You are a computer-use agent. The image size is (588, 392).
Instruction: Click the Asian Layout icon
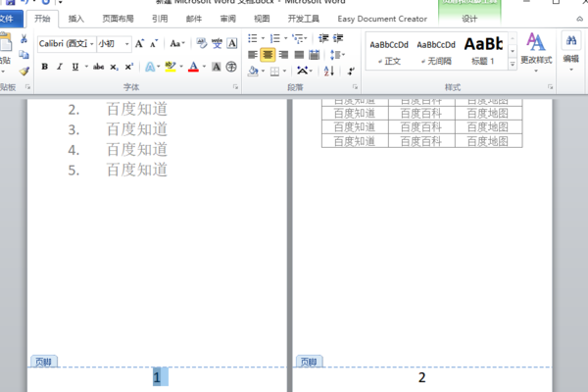pyautogui.click(x=302, y=71)
